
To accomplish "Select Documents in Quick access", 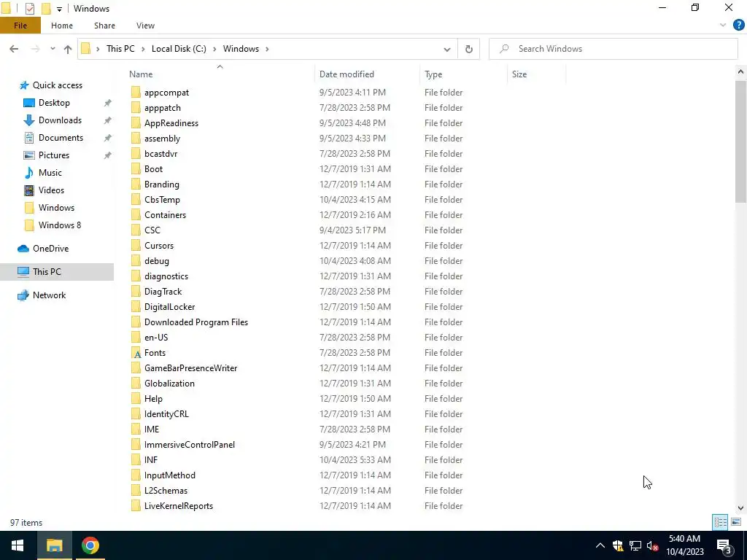I will tap(61, 138).
